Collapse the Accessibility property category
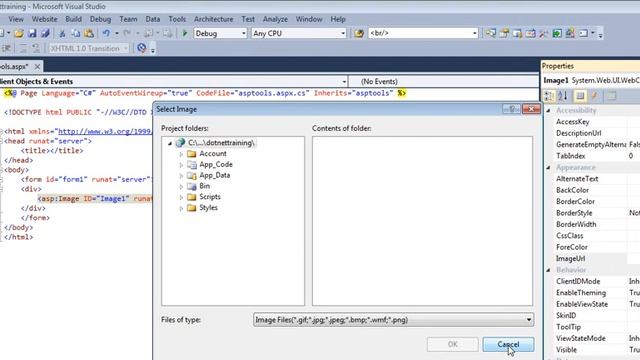Image resolution: width=640 pixels, height=360 pixels. 548,111
